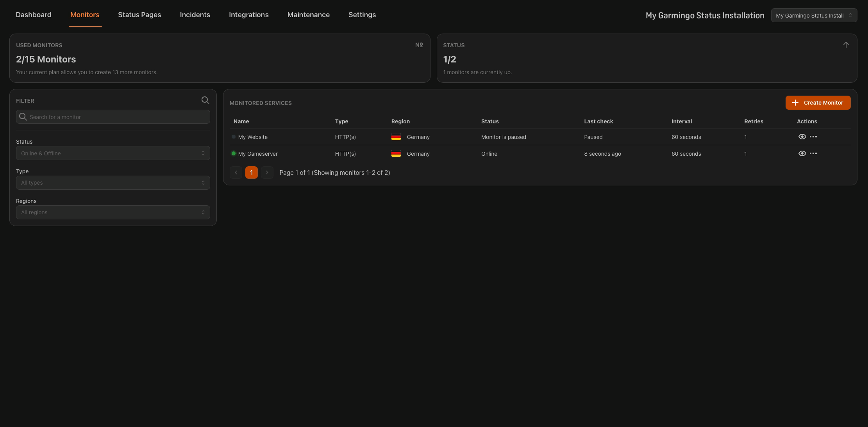View My Gameserver monitor via eye icon

pyautogui.click(x=802, y=153)
